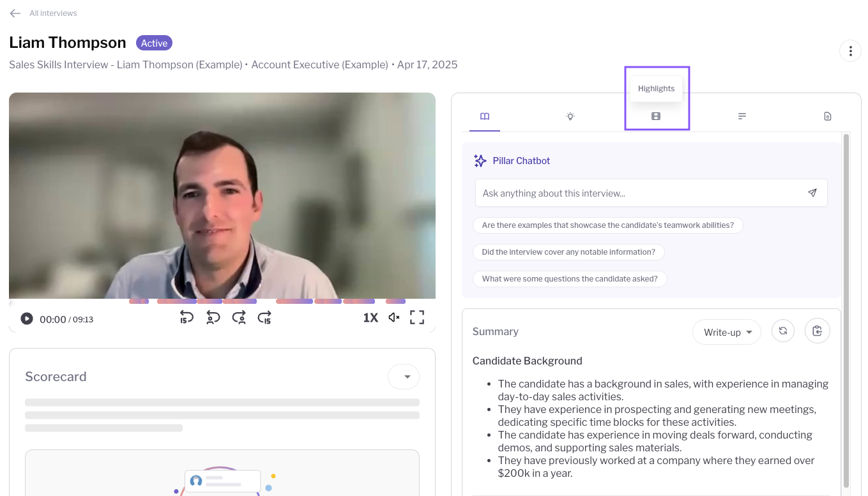Play the interview video
868x496 pixels.
pos(26,319)
